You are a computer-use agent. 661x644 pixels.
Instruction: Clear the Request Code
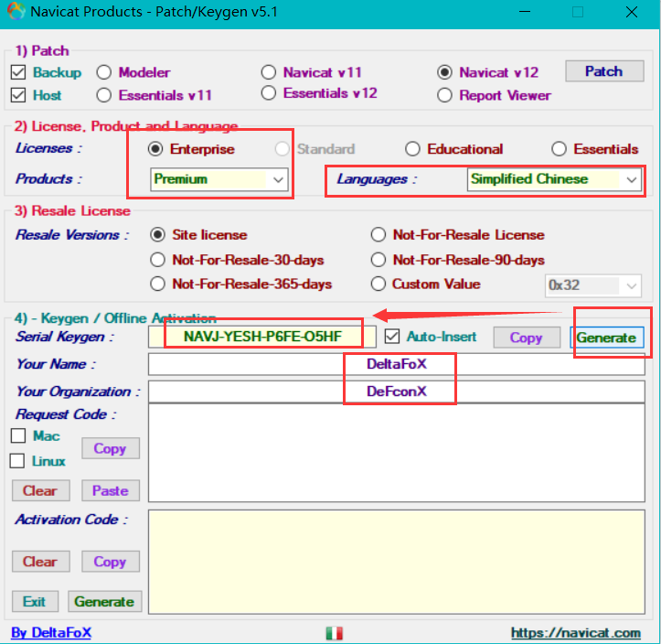point(41,490)
